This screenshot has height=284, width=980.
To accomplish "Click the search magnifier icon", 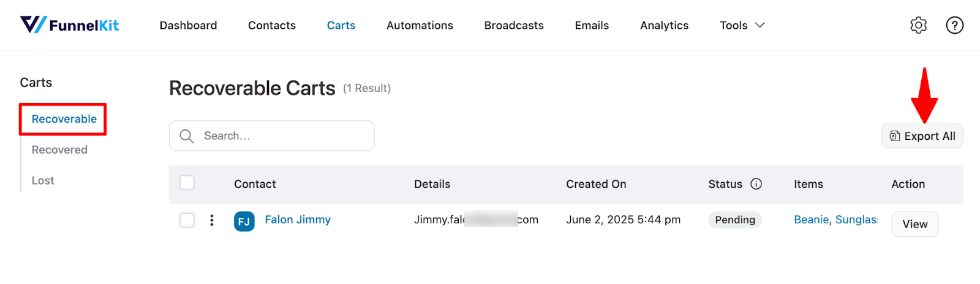I will pyautogui.click(x=187, y=136).
